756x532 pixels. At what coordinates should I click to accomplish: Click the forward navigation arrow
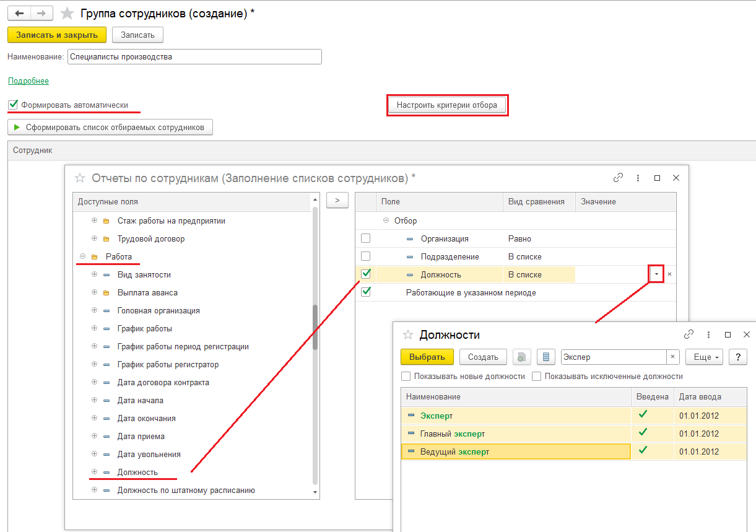click(41, 14)
